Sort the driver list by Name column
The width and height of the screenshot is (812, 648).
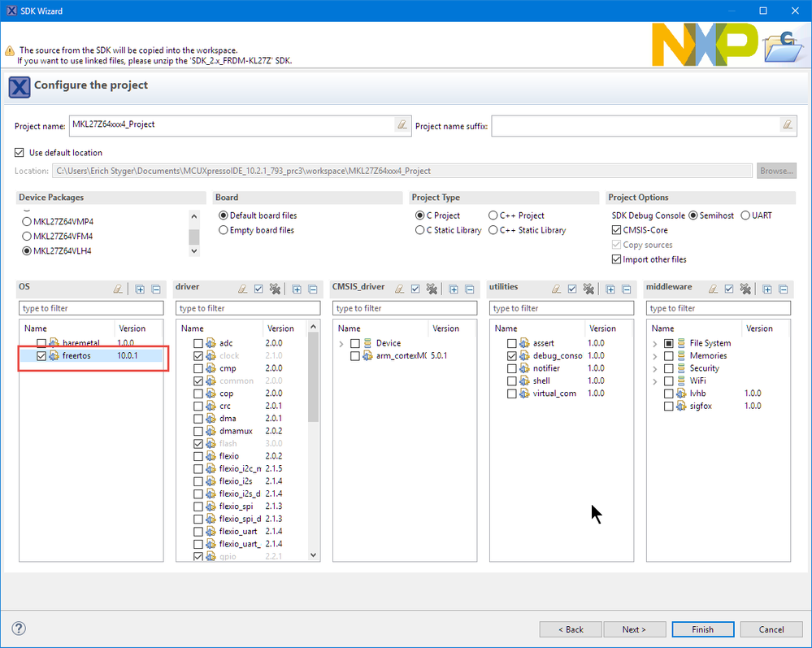click(x=219, y=328)
